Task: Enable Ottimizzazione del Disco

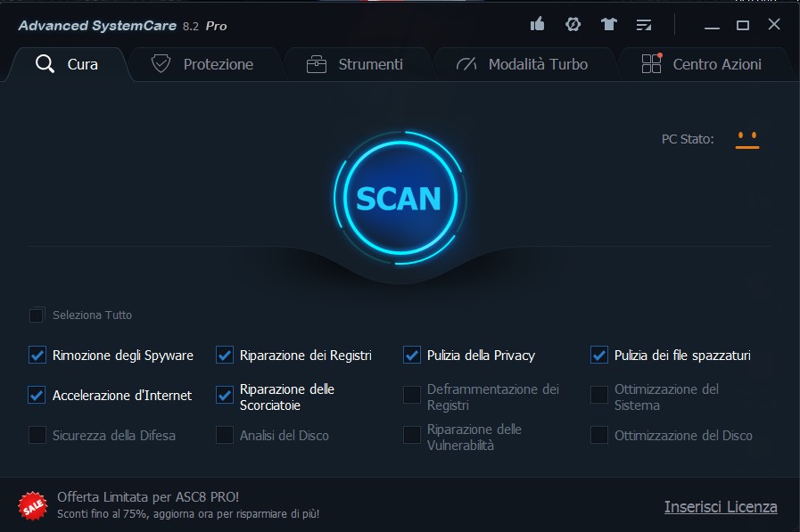Action: coord(599,435)
